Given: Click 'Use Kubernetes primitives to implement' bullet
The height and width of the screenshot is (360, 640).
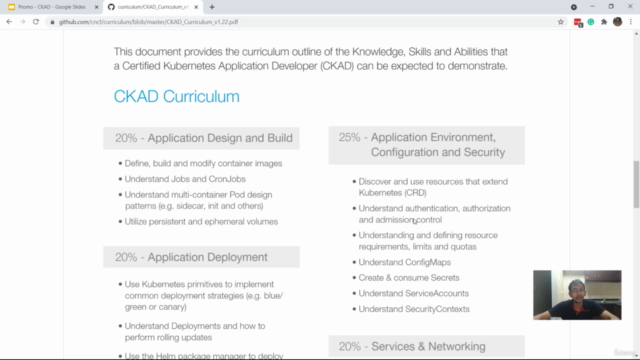Looking at the screenshot, I should tap(204, 296).
